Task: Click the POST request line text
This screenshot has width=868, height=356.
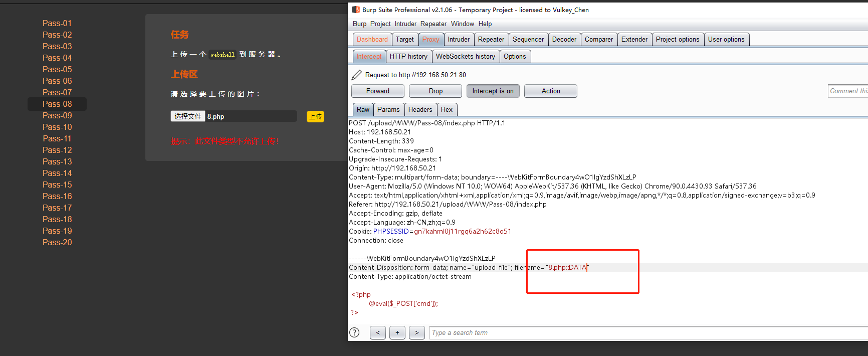Action: pyautogui.click(x=427, y=123)
